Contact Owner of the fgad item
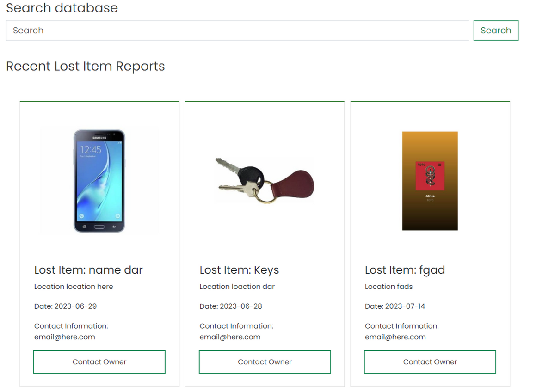 (430, 362)
